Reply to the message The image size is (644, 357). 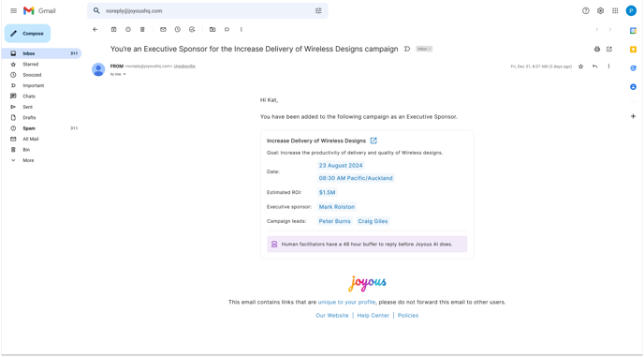[x=594, y=67]
